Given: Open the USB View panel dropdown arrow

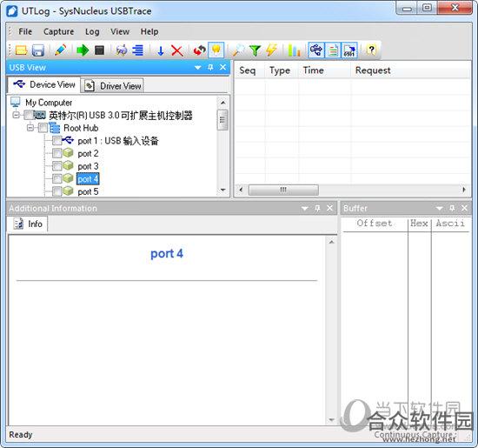Looking at the screenshot, I should click(x=198, y=68).
